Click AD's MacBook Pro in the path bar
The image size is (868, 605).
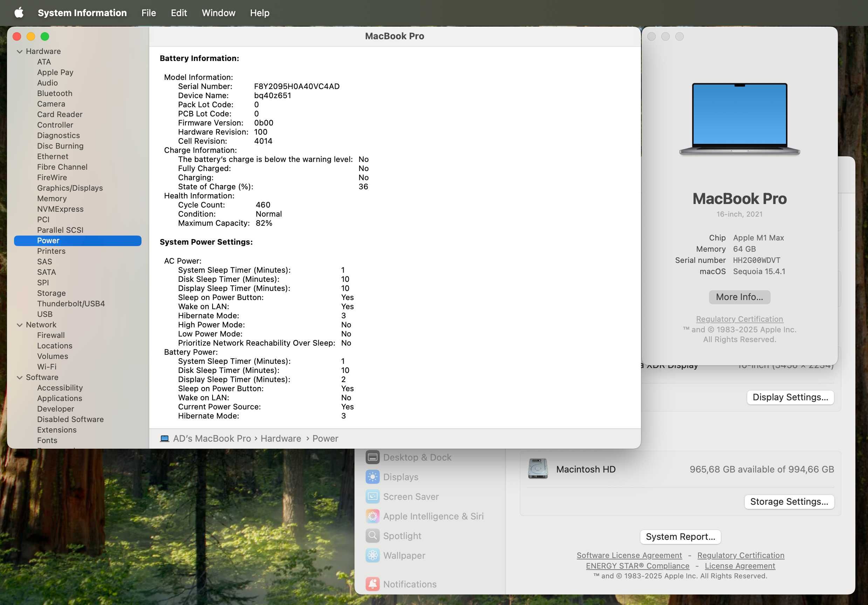212,439
